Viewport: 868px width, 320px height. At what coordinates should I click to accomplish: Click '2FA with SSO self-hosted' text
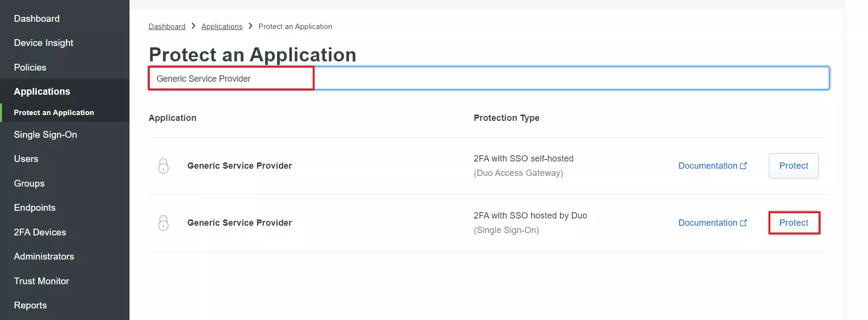click(523, 159)
